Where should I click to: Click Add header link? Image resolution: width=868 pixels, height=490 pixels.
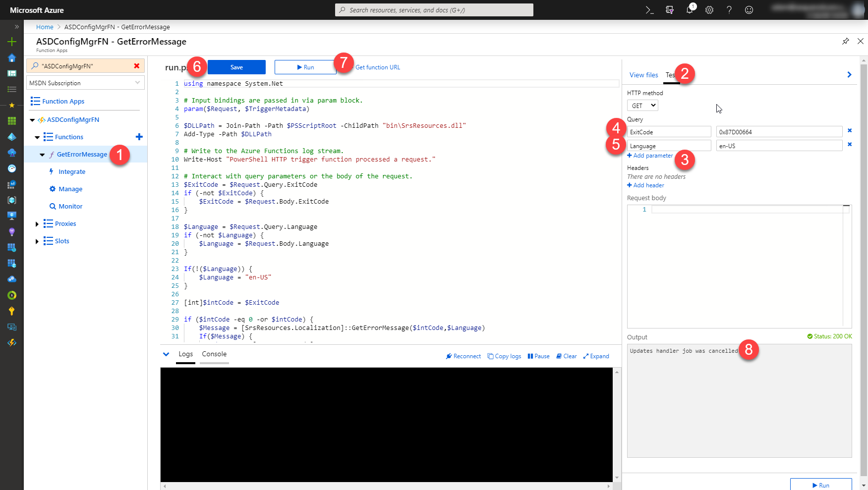pos(646,185)
